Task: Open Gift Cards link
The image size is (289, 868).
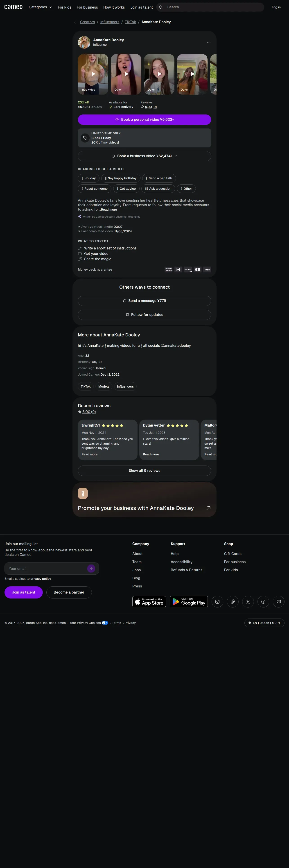Action: coord(233,554)
